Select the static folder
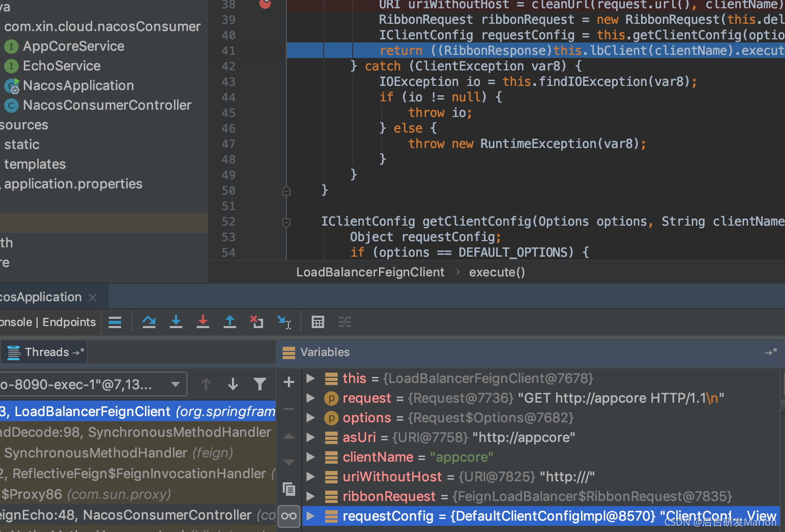The height and width of the screenshot is (532, 785). coord(22,144)
